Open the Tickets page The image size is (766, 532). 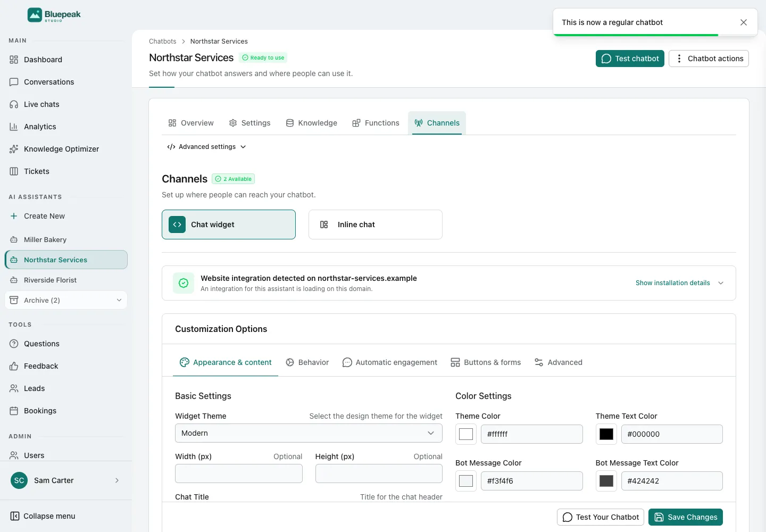[x=66, y=171]
